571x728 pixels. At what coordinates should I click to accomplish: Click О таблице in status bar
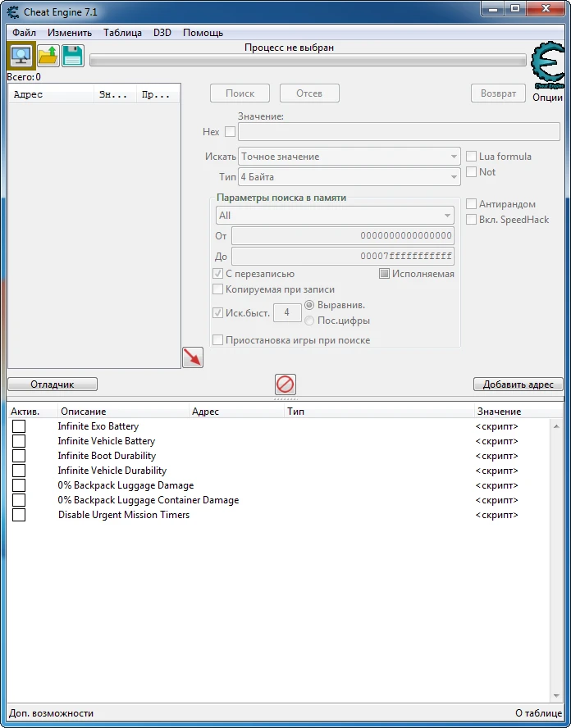(x=539, y=713)
